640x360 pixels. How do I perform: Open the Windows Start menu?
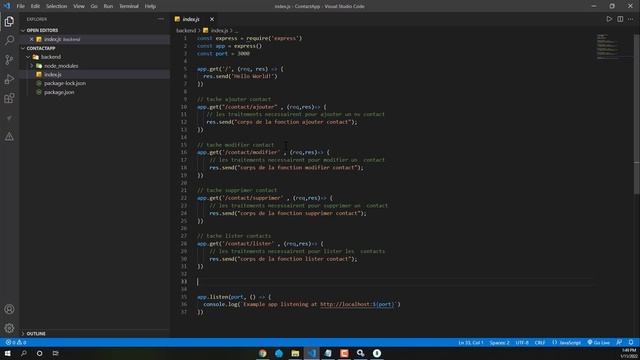tap(7, 353)
